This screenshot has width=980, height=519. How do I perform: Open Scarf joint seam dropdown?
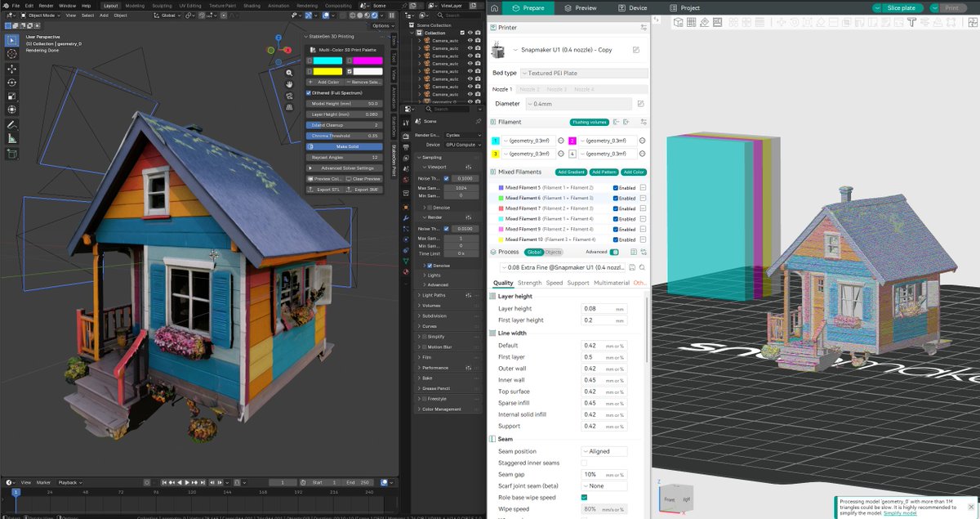(604, 485)
